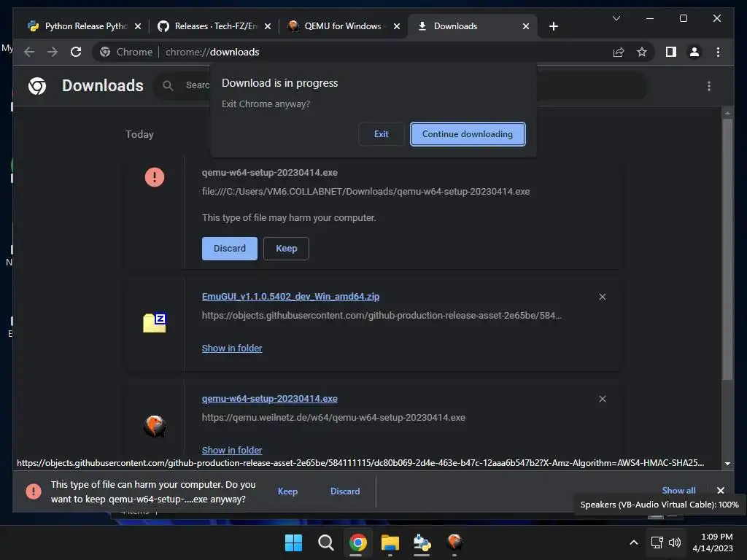Keep the flagged qemu-w64-setup file in list
Viewport: 747px width, 560px height.
tap(286, 249)
